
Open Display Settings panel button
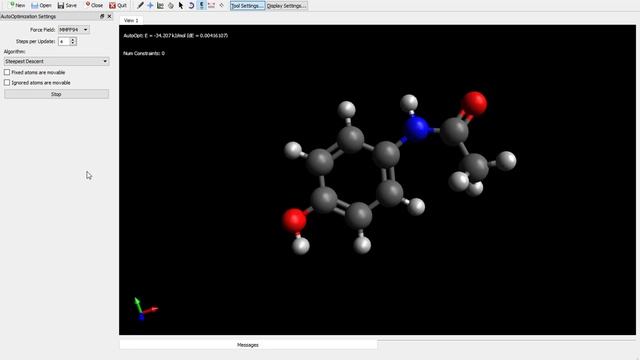[x=286, y=6]
